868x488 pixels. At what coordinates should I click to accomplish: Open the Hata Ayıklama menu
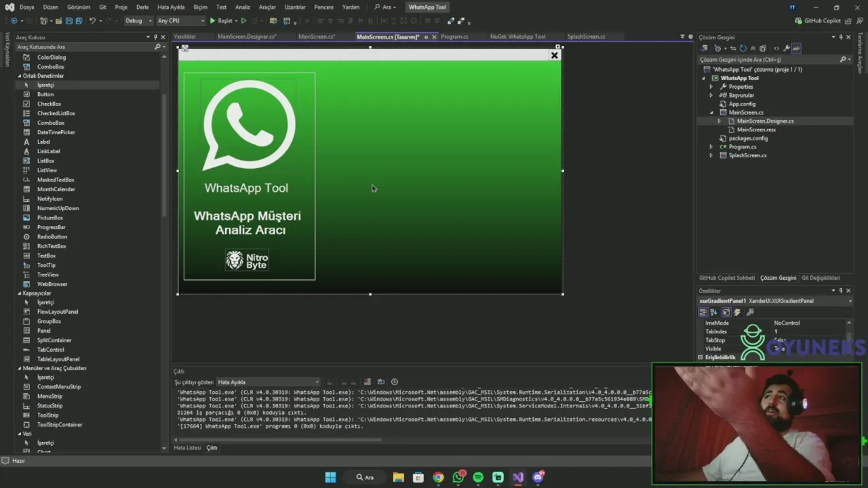click(171, 7)
